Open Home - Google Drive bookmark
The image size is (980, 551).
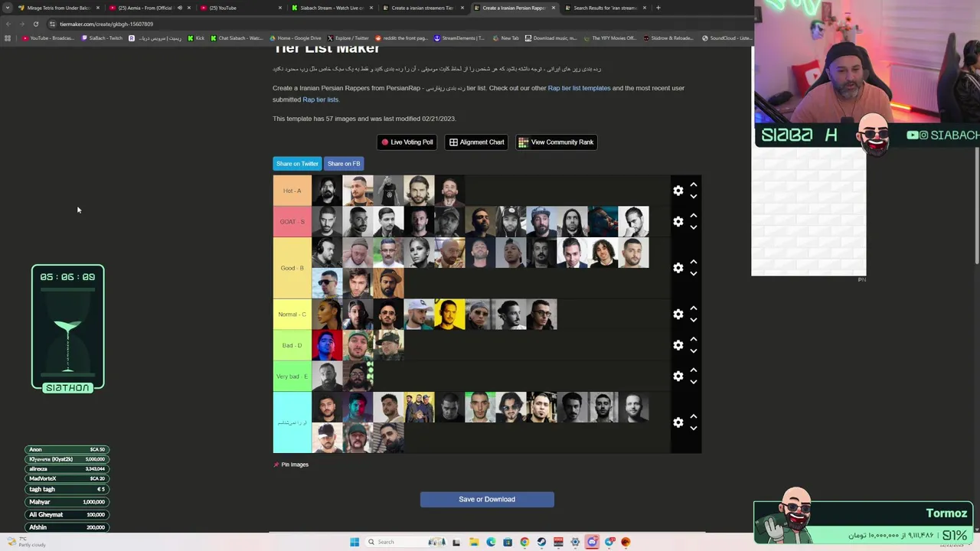[296, 38]
